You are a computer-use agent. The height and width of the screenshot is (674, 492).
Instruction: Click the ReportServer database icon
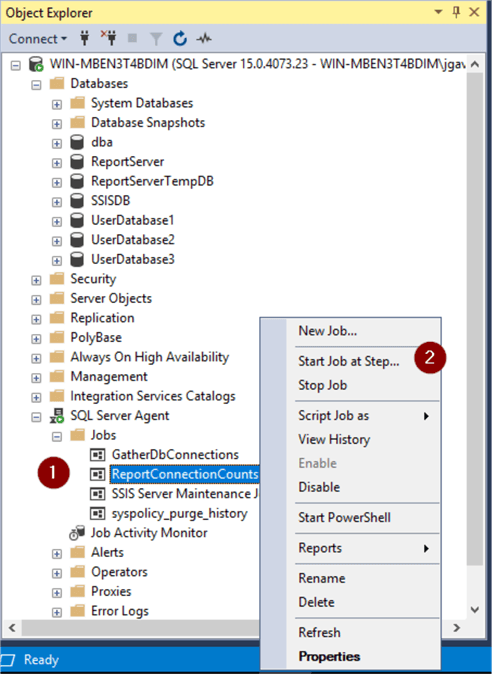77,162
